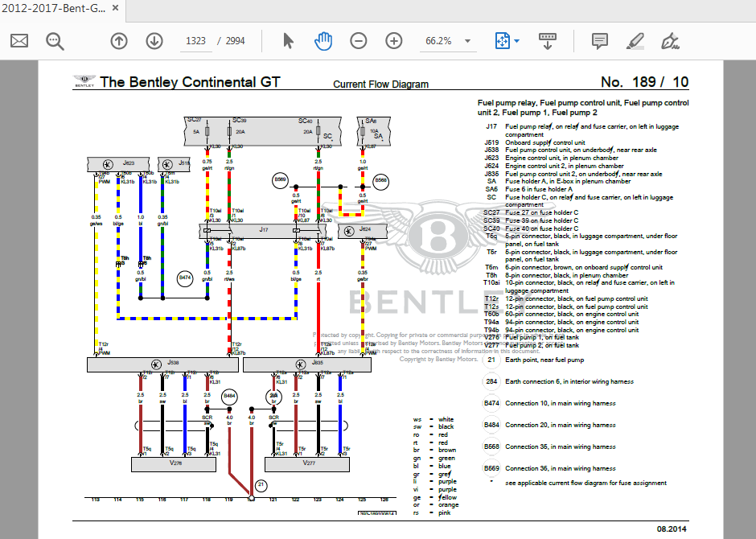Screen dimensions: 756x539
Task: Activate the hand pan tool
Action: [323, 41]
